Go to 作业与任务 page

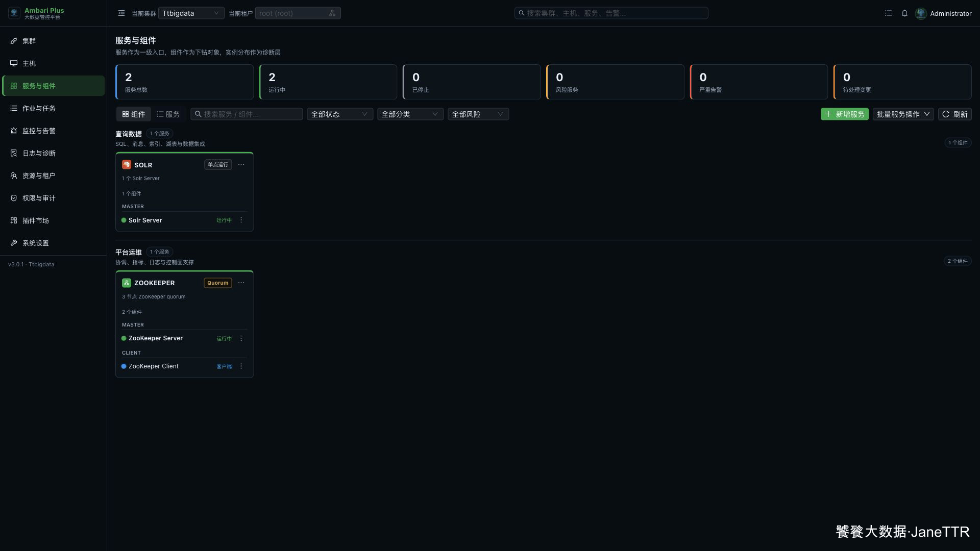coord(53,108)
